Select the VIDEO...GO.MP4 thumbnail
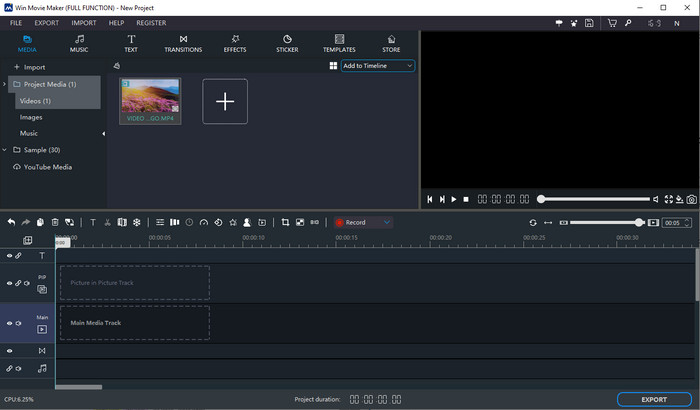This screenshot has width=700, height=410. [x=150, y=101]
